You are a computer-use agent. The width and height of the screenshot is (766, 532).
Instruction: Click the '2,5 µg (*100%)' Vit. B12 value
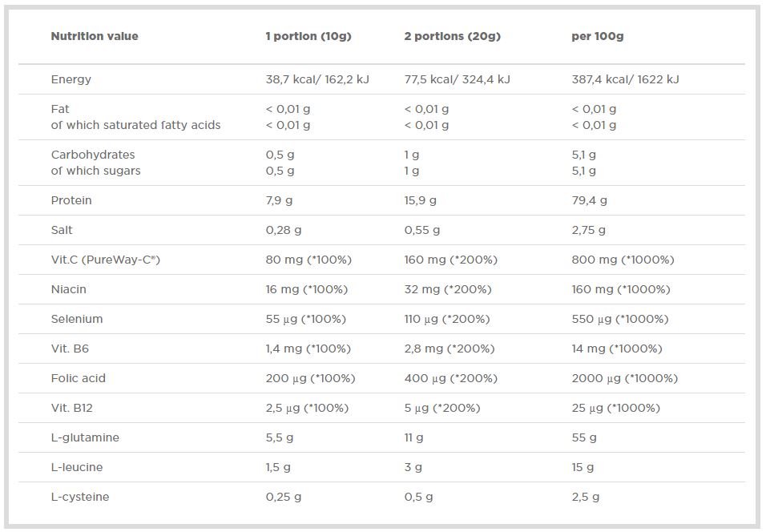click(307, 408)
